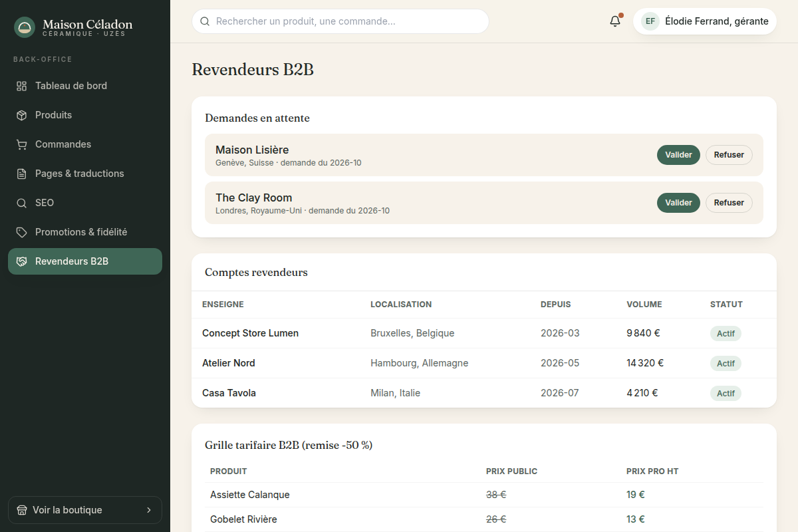Screen dimensions: 798x532
Task: Click the Promotions tag icon
Action: coord(22,232)
